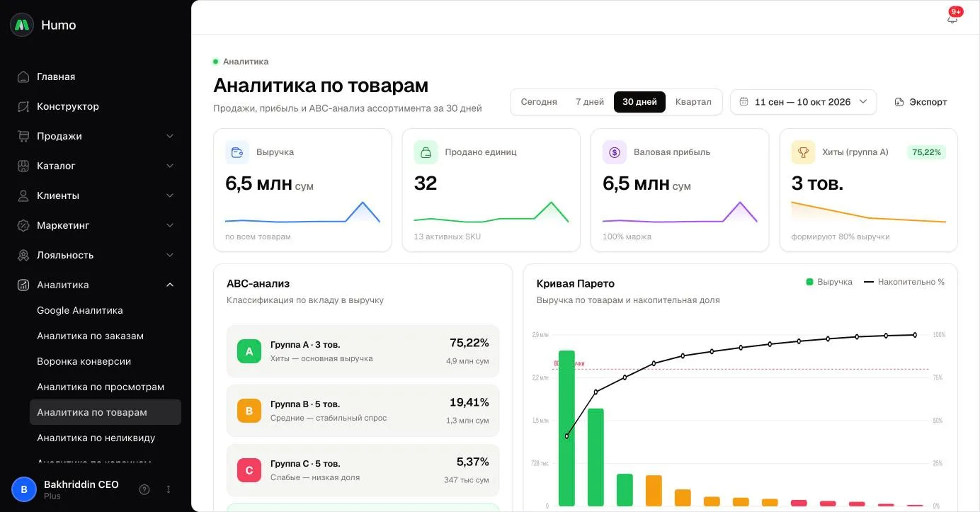Open Аналитика по неликвиду page
980x512 pixels.
coord(105,438)
